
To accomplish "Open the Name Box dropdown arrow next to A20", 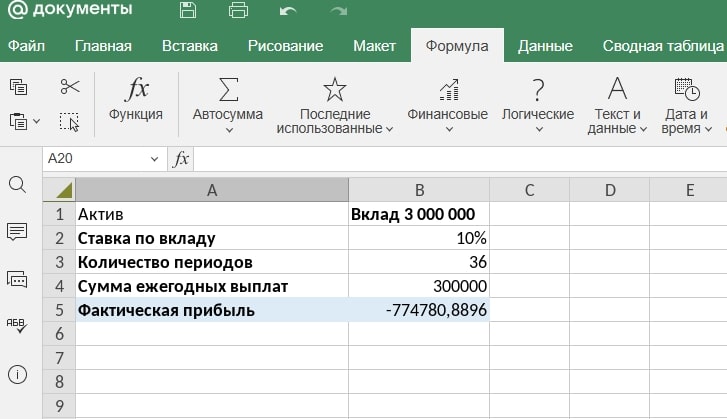I will (154, 159).
